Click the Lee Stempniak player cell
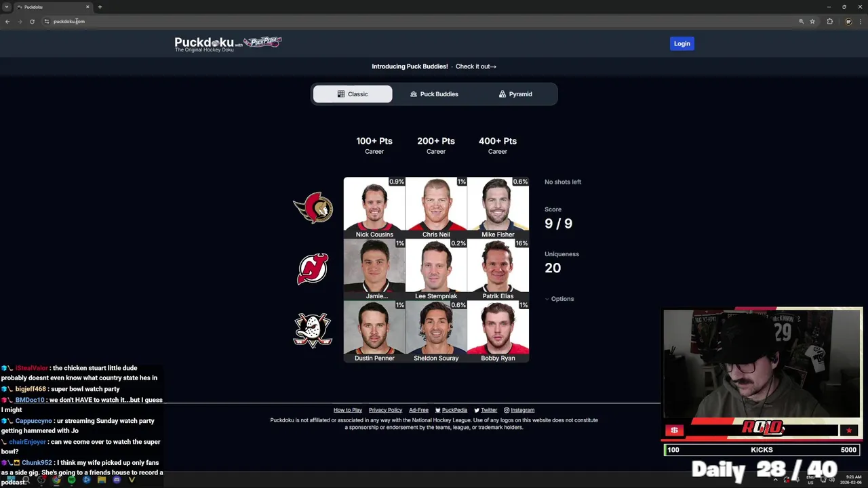The width and height of the screenshot is (868, 488). [436, 270]
